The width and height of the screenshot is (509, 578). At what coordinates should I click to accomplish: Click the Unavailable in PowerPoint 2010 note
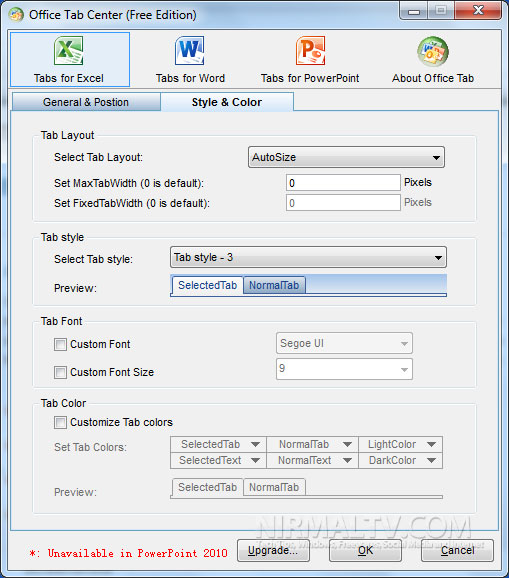[128, 553]
